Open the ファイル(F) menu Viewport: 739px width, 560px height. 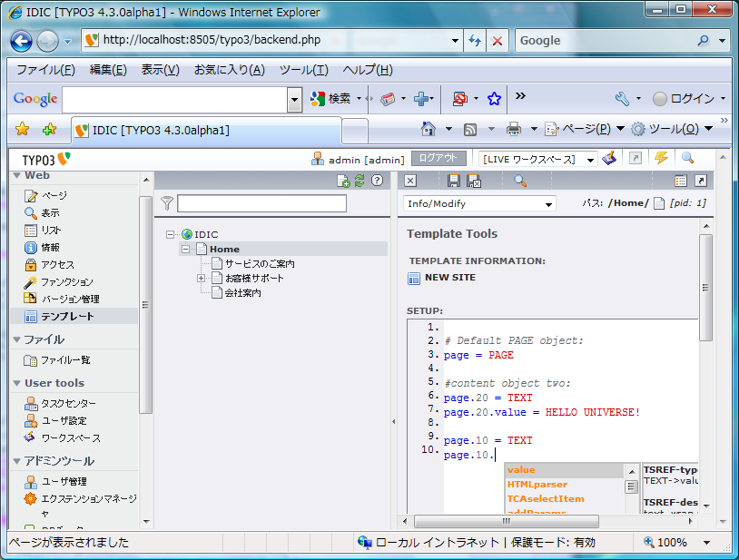pyautogui.click(x=45, y=70)
